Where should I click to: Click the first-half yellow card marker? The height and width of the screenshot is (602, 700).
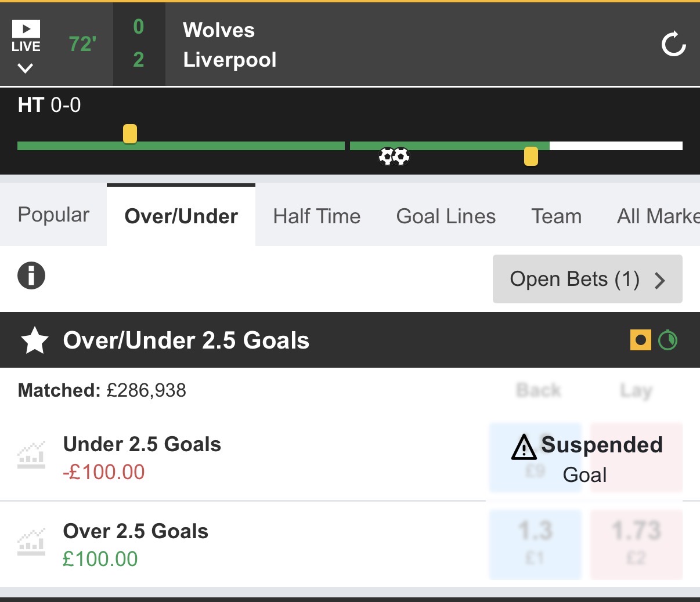[x=130, y=133]
